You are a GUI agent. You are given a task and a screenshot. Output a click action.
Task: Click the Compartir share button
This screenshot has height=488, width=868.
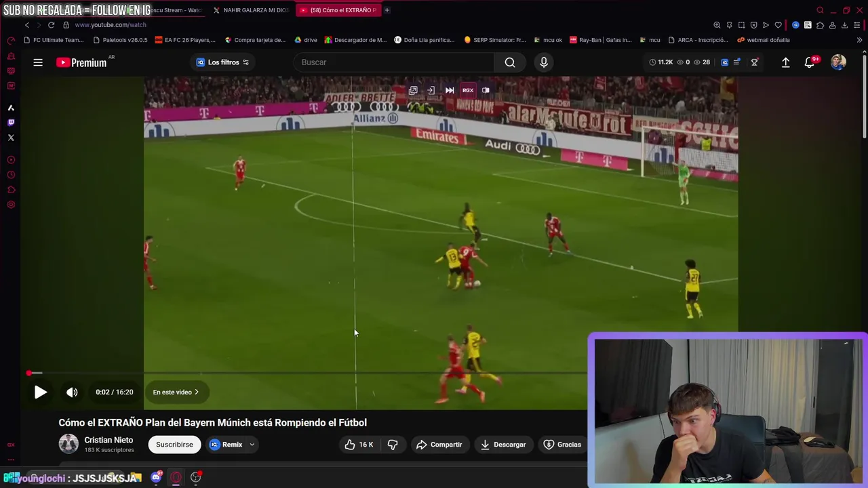pos(439,445)
